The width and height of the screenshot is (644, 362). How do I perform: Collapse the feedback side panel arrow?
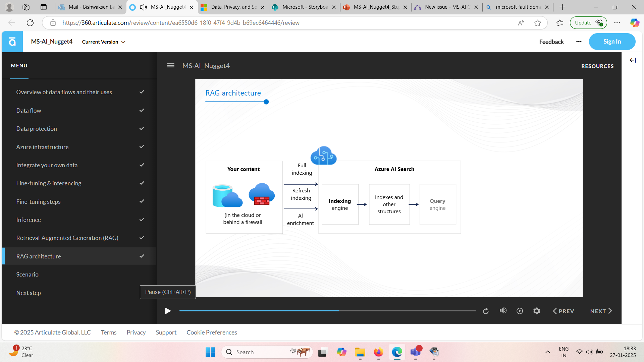tap(633, 60)
